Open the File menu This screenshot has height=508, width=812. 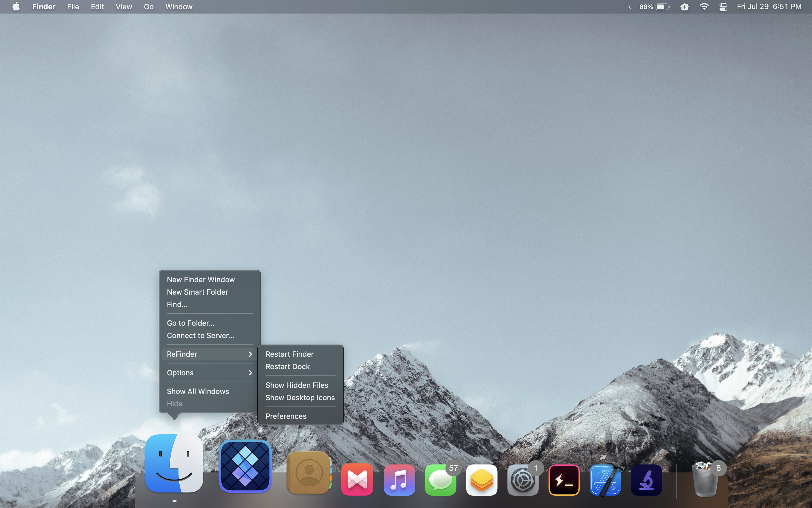[x=73, y=7]
